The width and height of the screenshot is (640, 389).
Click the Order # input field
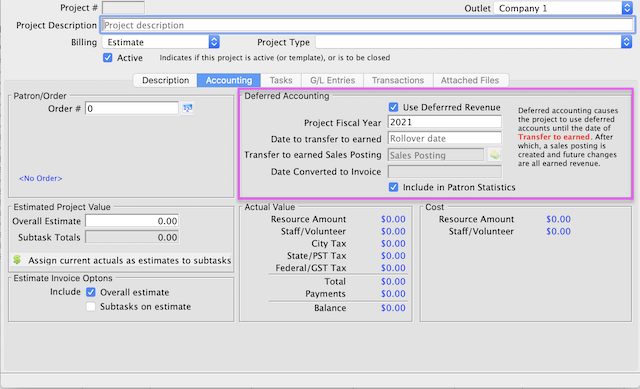(132, 109)
